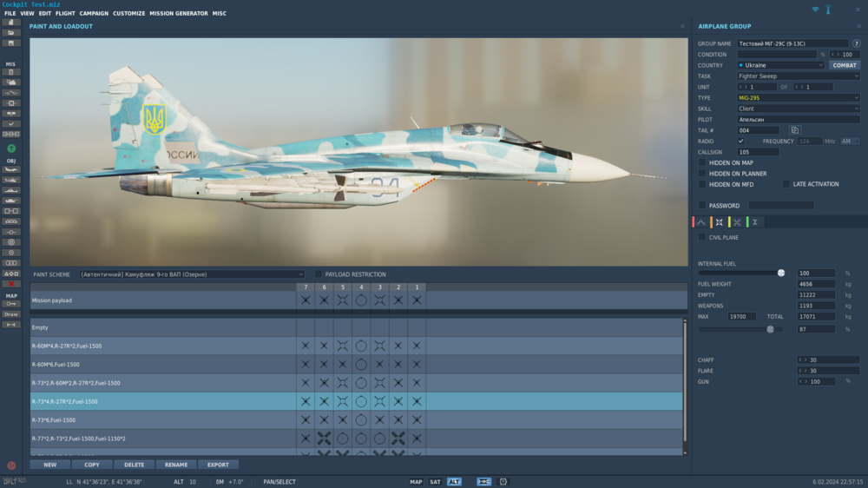Open the route tab icon
Screen dimensions: 868x488
pos(701,222)
